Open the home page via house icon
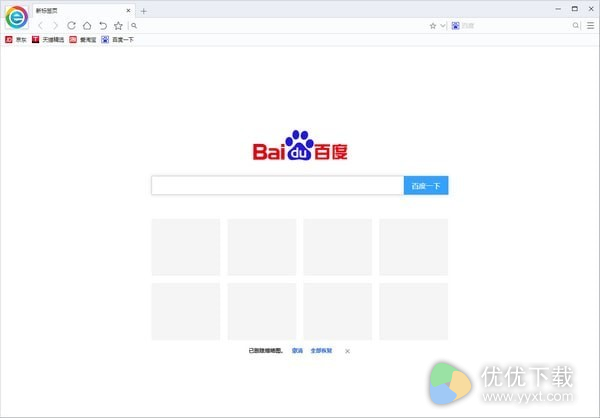This screenshot has width=600, height=418. 87,26
